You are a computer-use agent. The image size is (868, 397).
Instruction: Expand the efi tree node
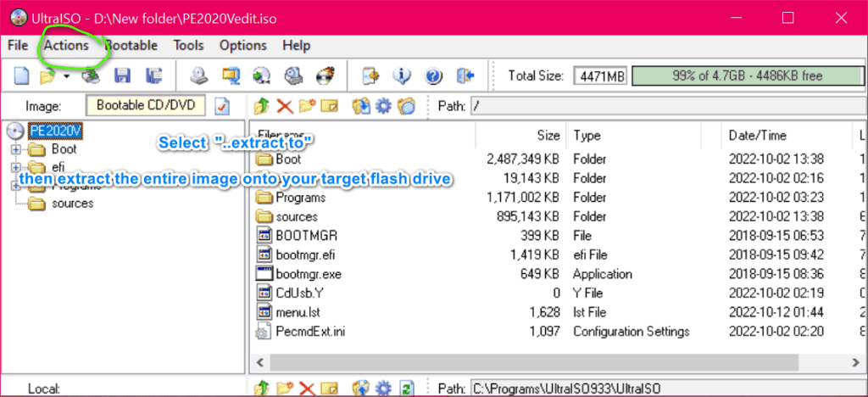[x=16, y=167]
